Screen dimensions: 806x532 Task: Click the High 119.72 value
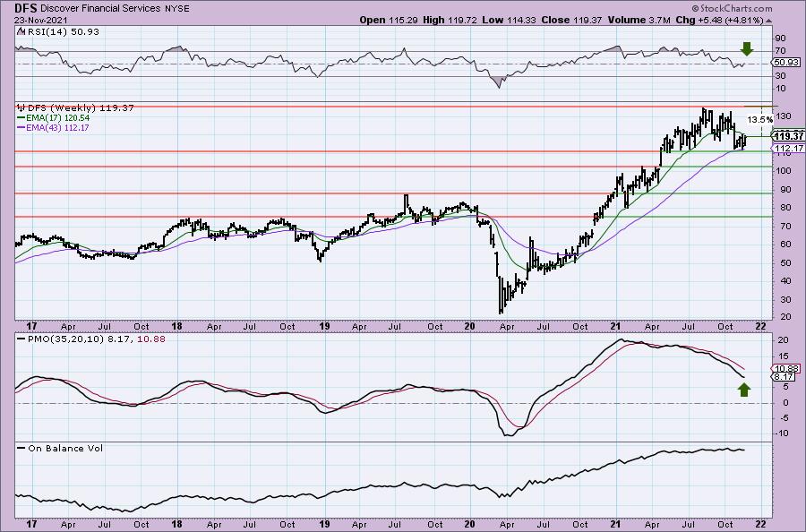click(450, 20)
